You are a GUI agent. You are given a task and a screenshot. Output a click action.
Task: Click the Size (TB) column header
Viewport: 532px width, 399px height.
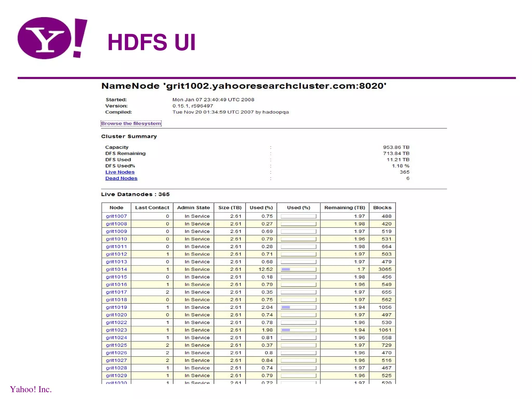click(230, 208)
